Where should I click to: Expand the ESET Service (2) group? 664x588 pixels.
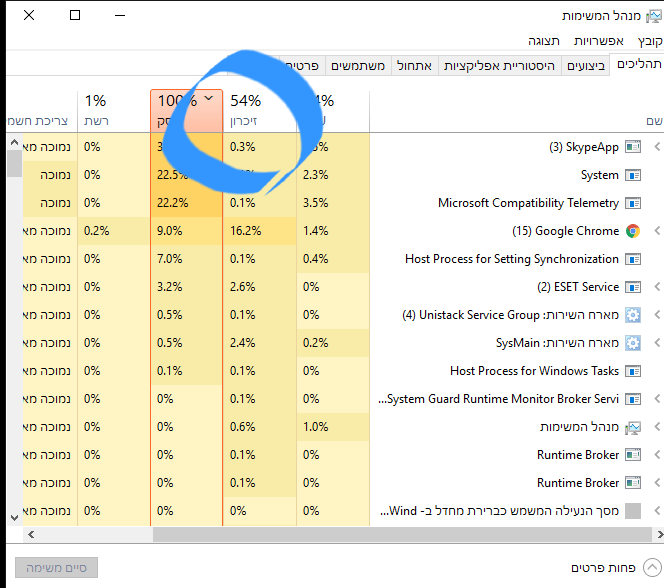pyautogui.click(x=657, y=287)
